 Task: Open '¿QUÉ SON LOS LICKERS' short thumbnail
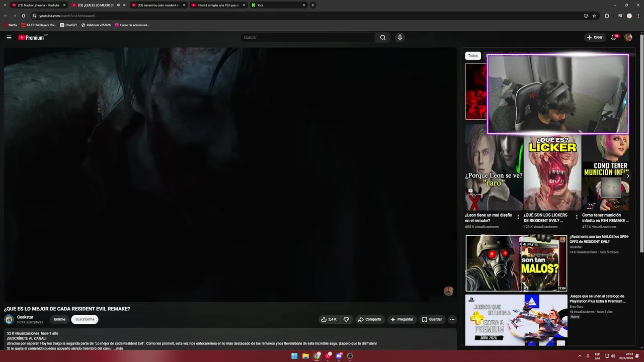[552, 172]
